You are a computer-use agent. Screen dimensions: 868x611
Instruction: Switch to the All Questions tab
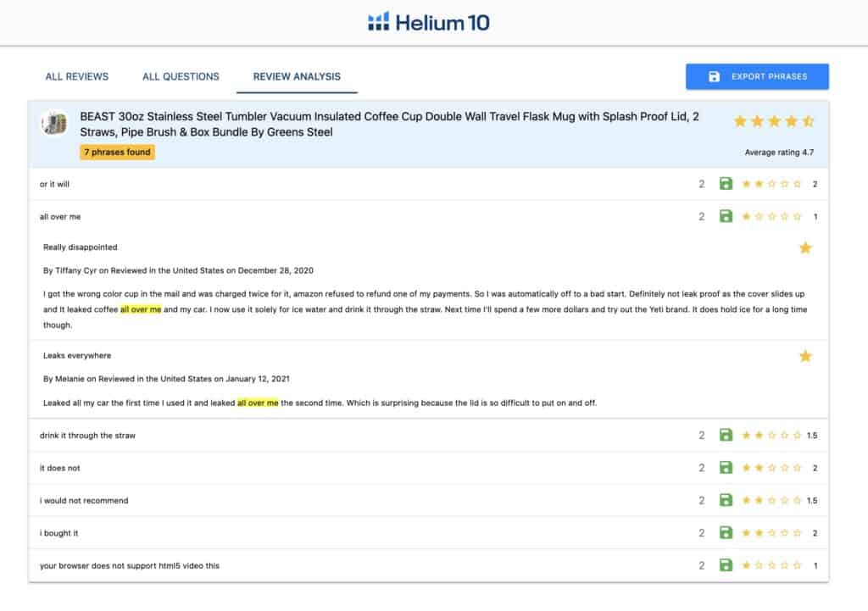181,76
